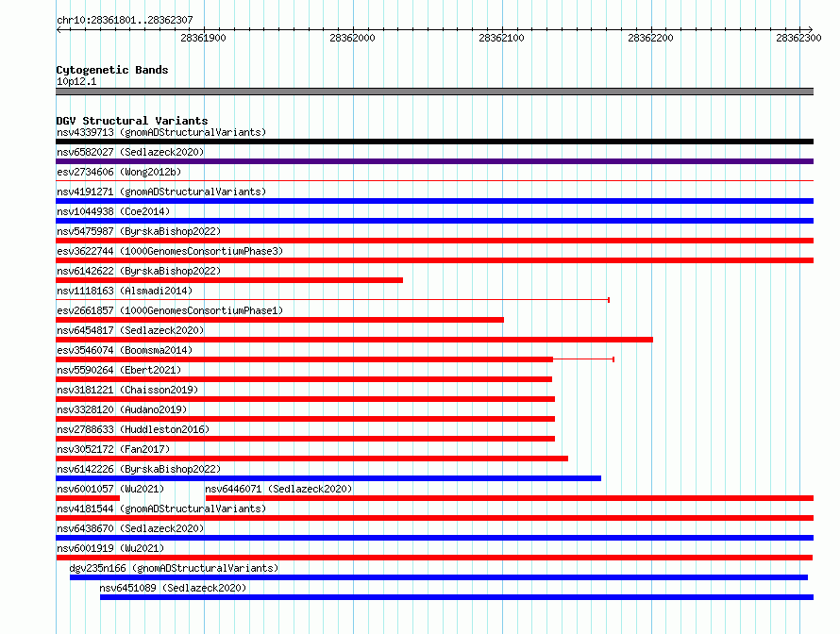Click nsv3052172 (Fan2017) label
The image size is (840, 634).
(113, 449)
